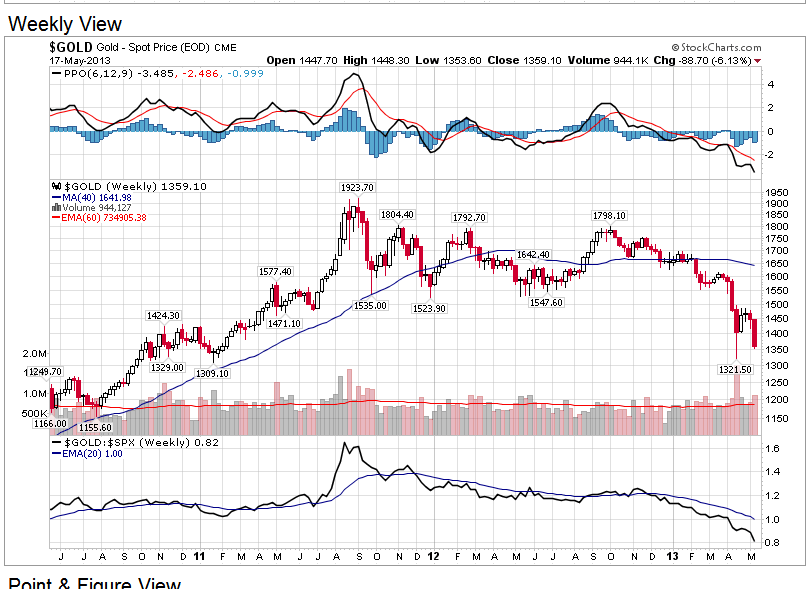Click the 1150 price axis label

coord(777,418)
